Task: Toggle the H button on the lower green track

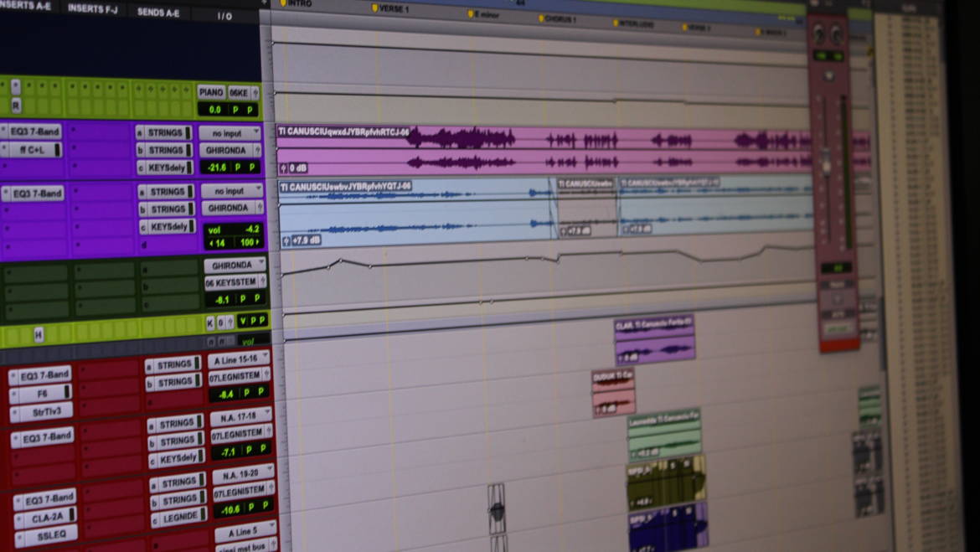Action: 39,334
